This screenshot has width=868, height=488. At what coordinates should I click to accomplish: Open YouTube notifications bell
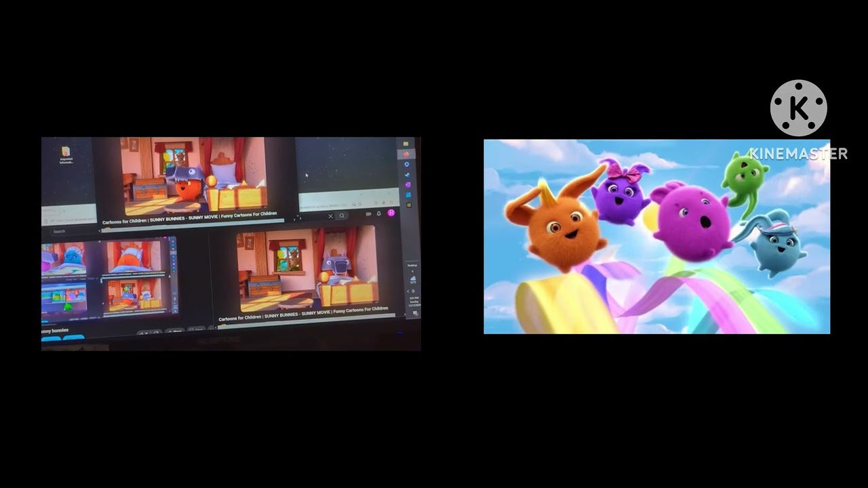pos(378,213)
